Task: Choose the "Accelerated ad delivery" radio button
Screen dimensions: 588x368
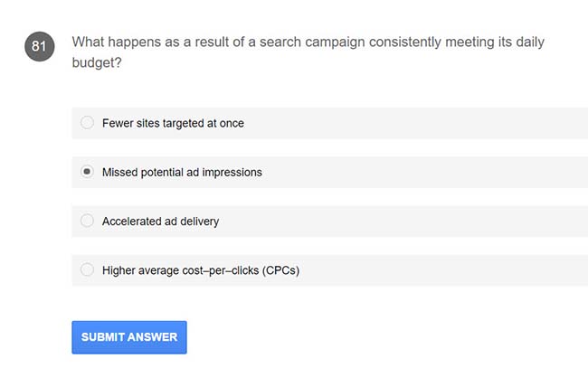Action: tap(87, 221)
